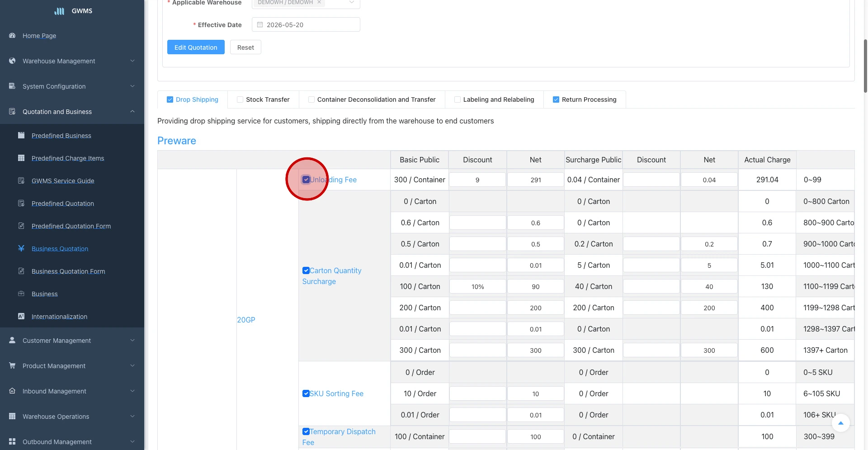Screen dimensions: 868x450
Task: Click the Predefined Quotation icon
Action: (x=21, y=203)
